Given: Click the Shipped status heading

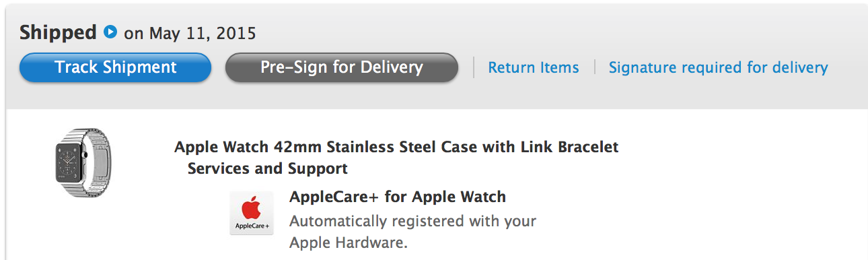Looking at the screenshot, I should point(59,32).
